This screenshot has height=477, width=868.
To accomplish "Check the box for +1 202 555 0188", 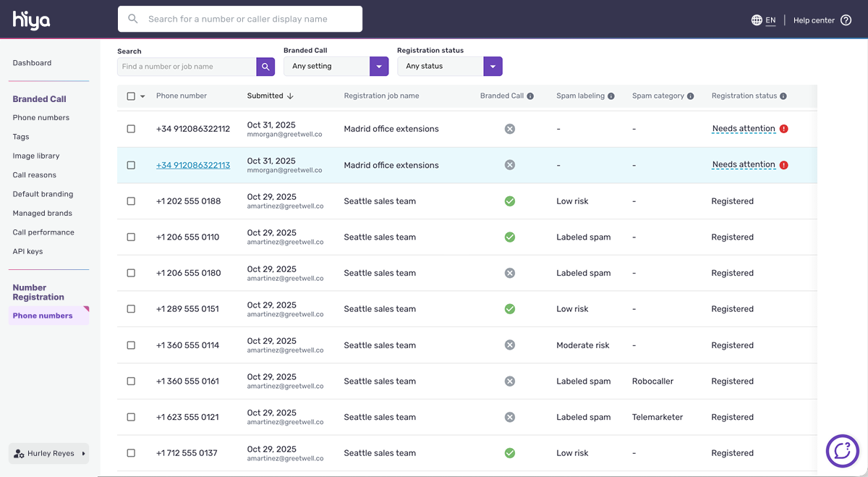I will point(131,201).
